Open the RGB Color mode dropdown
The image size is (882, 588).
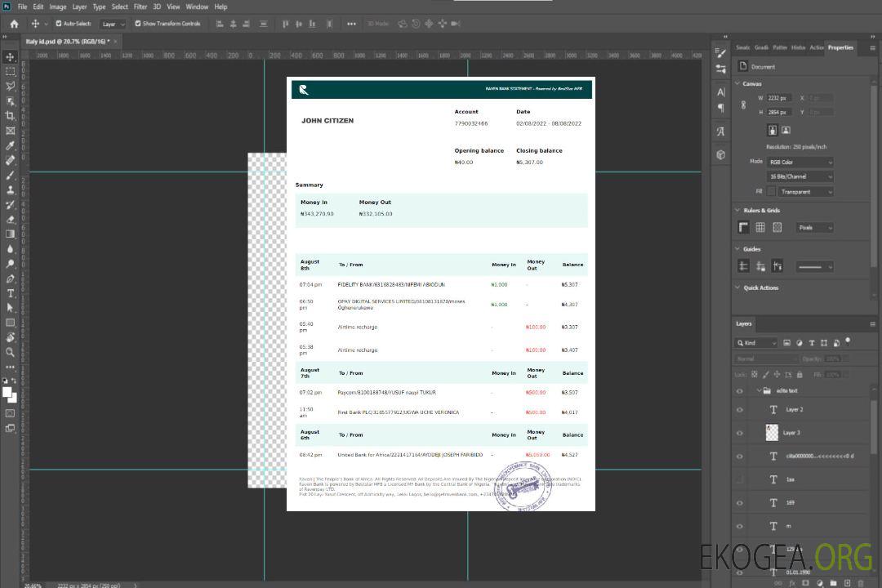800,162
